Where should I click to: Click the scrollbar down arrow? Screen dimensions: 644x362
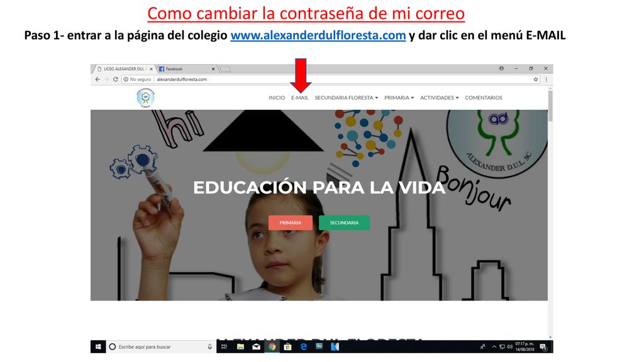click(x=550, y=337)
